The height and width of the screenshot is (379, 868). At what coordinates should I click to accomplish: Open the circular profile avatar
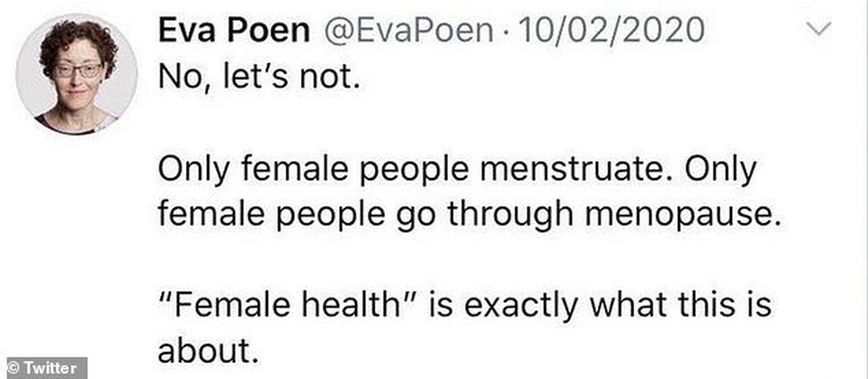(77, 74)
